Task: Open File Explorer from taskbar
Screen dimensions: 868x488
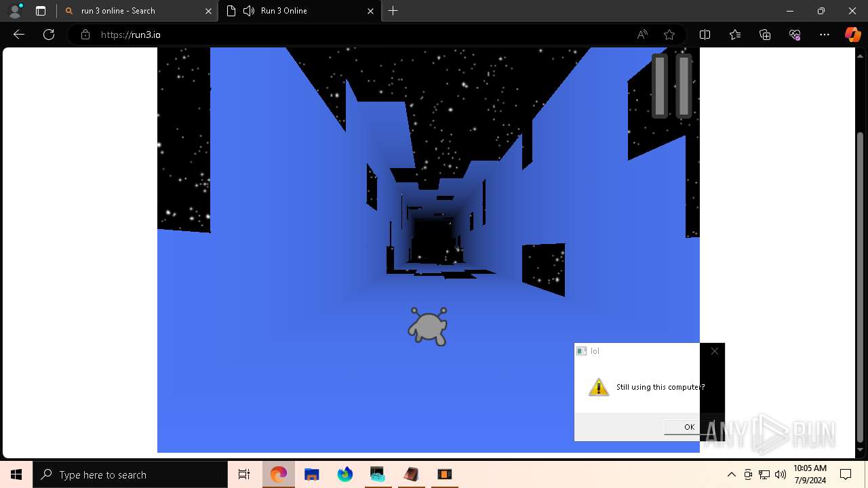Action: (311, 474)
